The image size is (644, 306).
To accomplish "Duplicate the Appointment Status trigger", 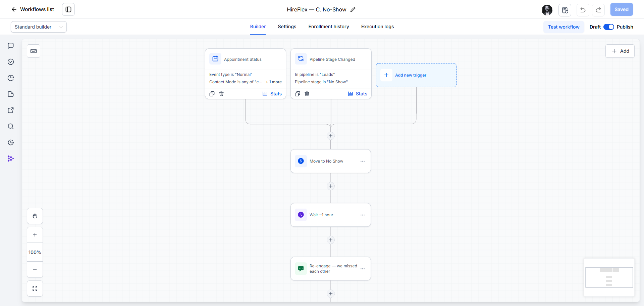I will click(x=212, y=94).
